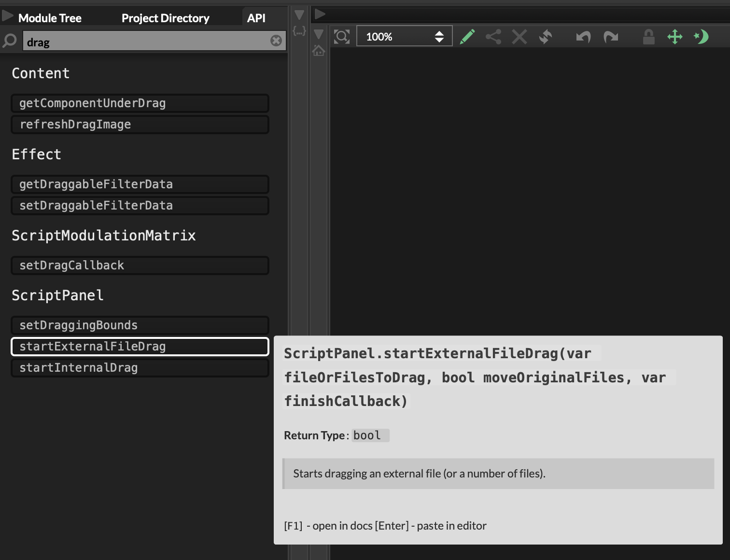Screen dimensions: 730x560
Task: Click the curly braces script icon
Action: [299, 31]
